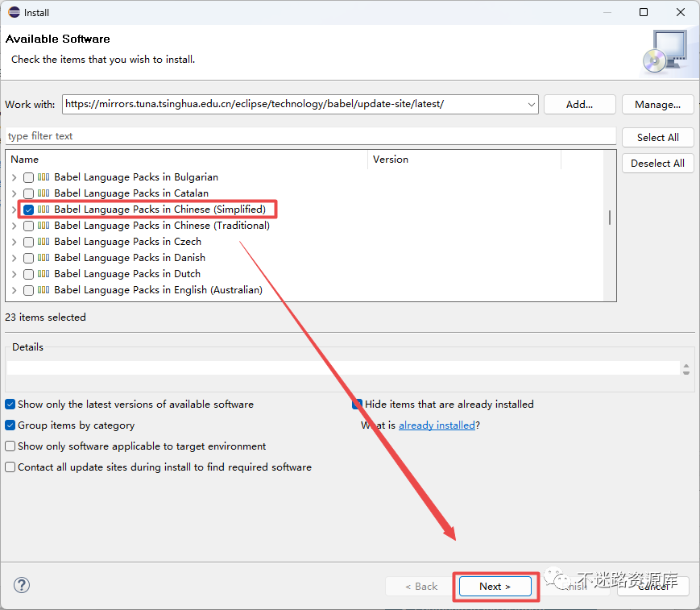Enable Show only software applicable to target
Screen dimensions: 700x610
(x=10, y=446)
